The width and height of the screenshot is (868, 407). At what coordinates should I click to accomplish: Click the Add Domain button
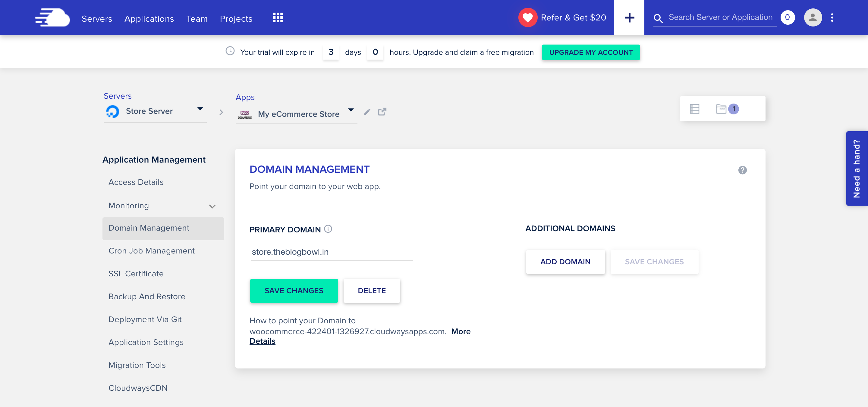pyautogui.click(x=565, y=262)
